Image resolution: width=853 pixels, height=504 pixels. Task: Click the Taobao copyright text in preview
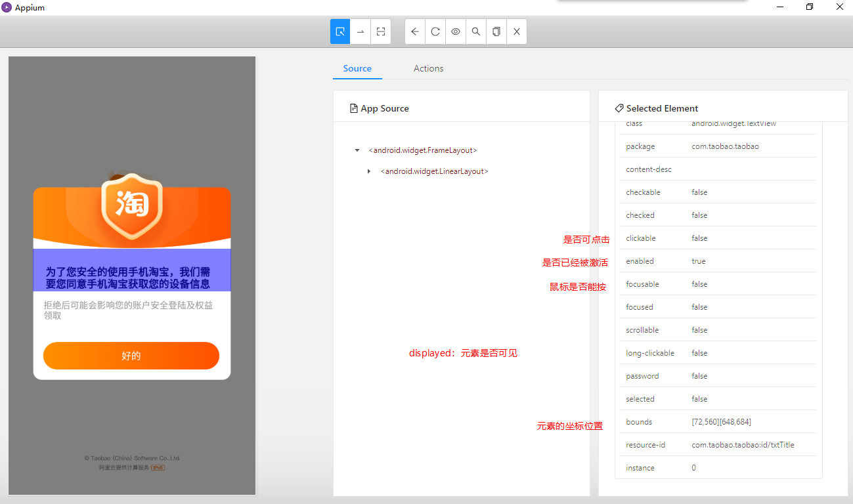132,458
